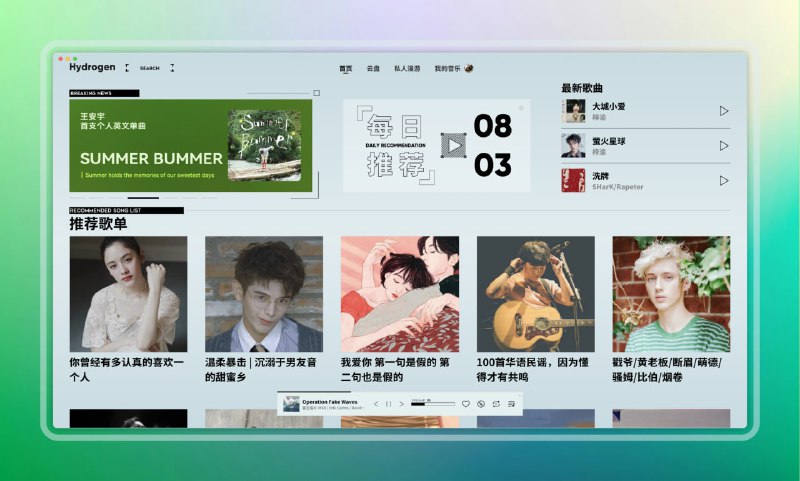This screenshot has width=800, height=481.
Task: Click playlist title 戳爷/黄老板/断眉/萌德
Action: click(x=667, y=370)
